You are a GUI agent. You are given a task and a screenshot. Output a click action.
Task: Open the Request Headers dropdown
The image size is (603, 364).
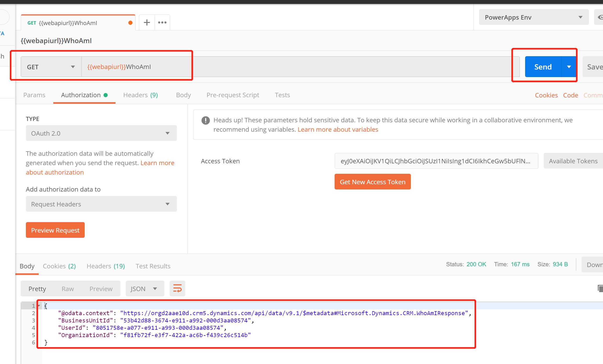click(101, 204)
